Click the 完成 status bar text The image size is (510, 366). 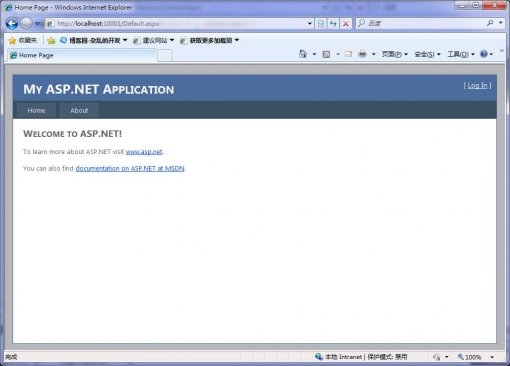click(11, 357)
